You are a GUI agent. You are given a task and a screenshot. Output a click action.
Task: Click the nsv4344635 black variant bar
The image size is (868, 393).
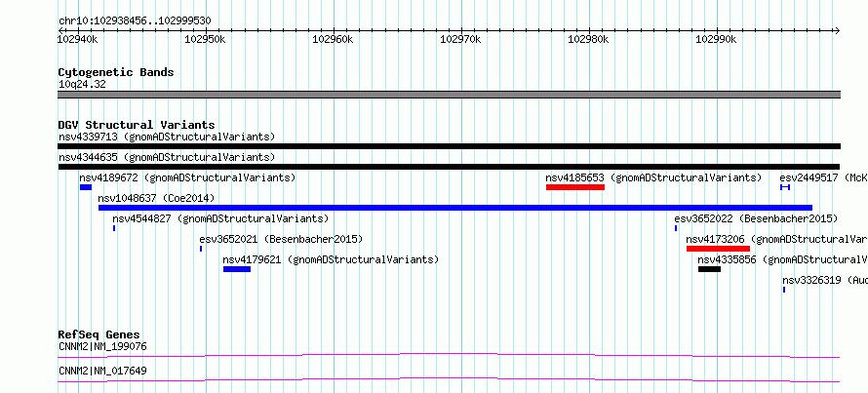[449, 167]
